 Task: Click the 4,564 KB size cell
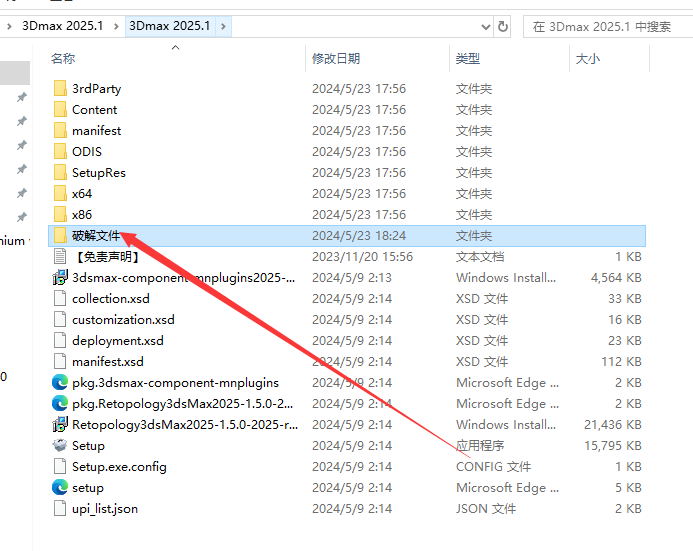616,277
